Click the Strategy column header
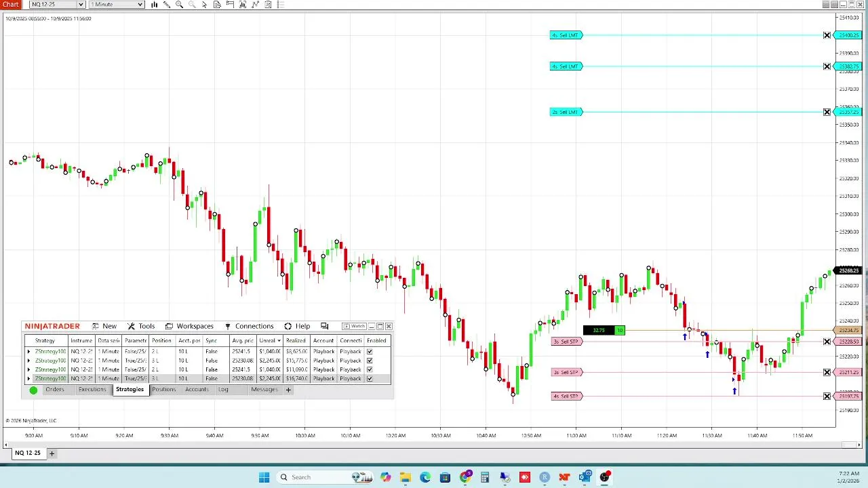 click(45, 341)
